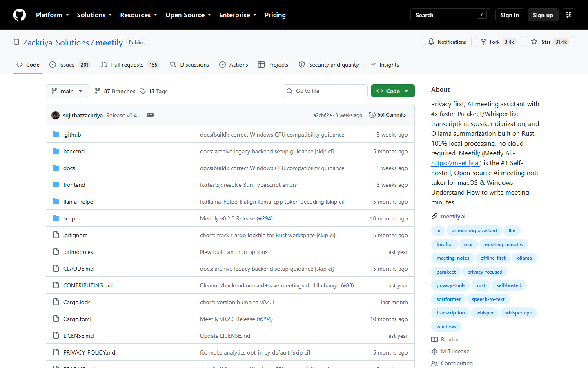Click the .github folder icon

tap(56, 135)
